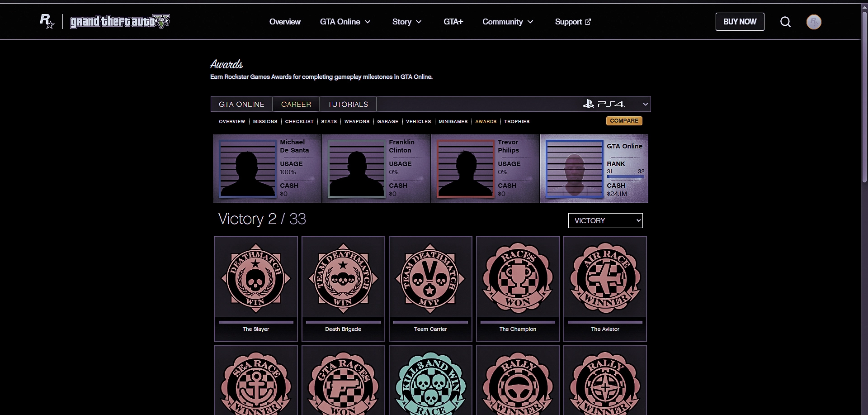The height and width of the screenshot is (415, 868).
Task: Expand the GTA Online navigation menu
Action: [345, 22]
